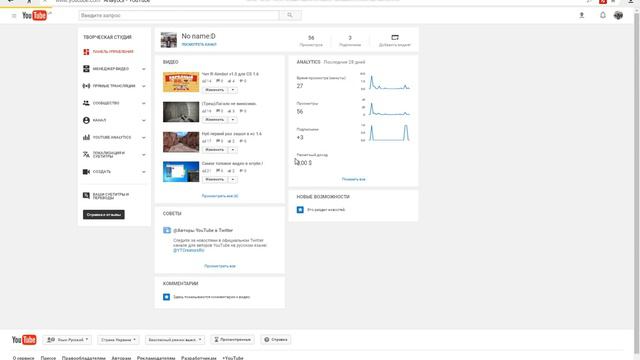Click the blue icon in Новые возможности

(x=300, y=209)
